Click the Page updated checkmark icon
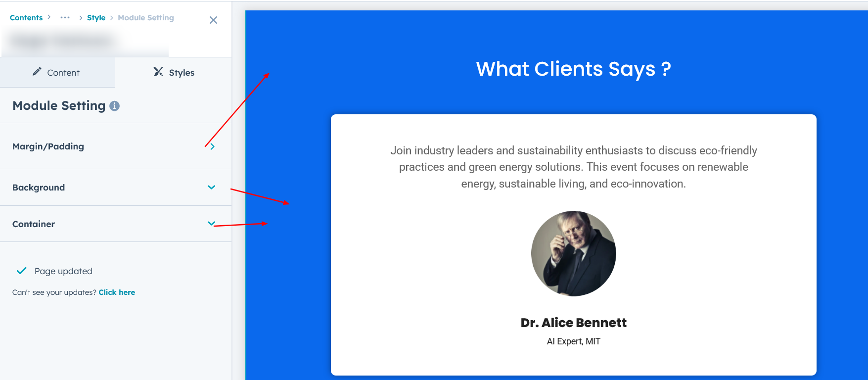868x380 pixels. coord(22,271)
